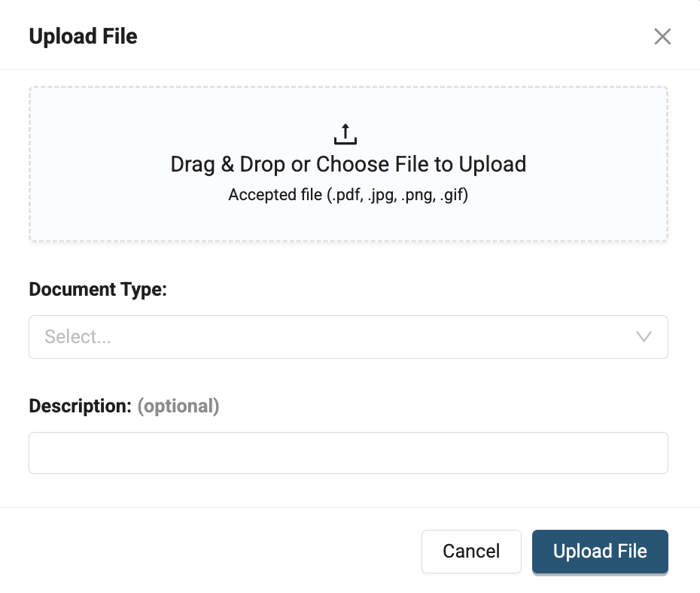
Task: Click the Document Type label
Action: tap(97, 290)
